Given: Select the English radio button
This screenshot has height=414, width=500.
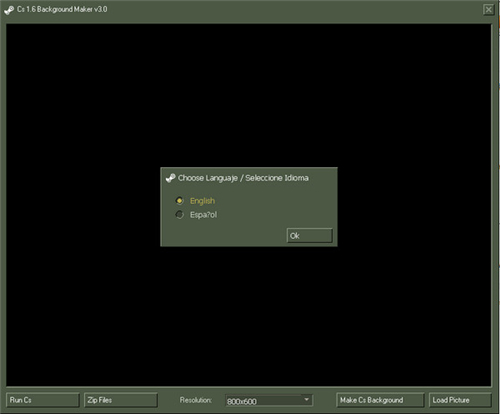Looking at the screenshot, I should click(x=179, y=201).
